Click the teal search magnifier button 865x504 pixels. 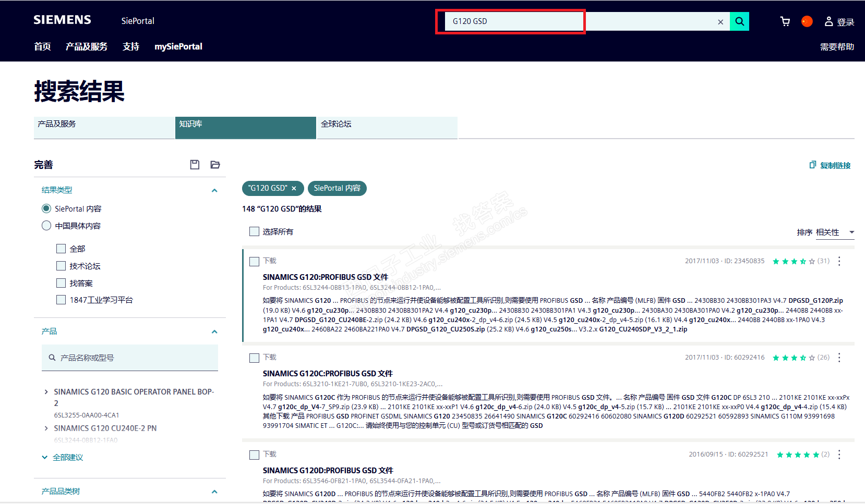click(739, 21)
